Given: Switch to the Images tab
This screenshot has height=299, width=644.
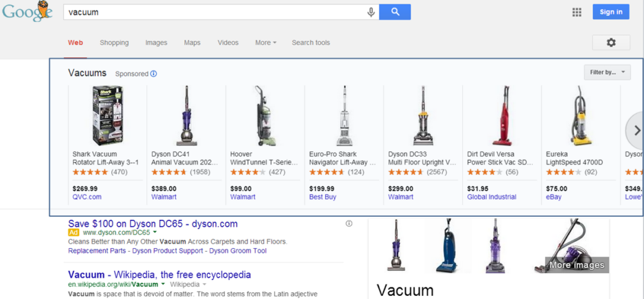Looking at the screenshot, I should (x=156, y=43).
